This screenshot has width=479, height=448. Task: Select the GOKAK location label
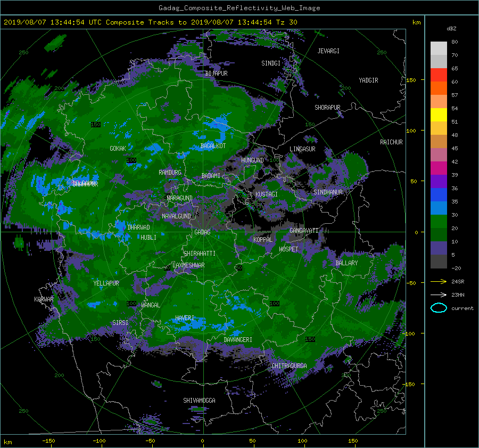pyautogui.click(x=118, y=149)
